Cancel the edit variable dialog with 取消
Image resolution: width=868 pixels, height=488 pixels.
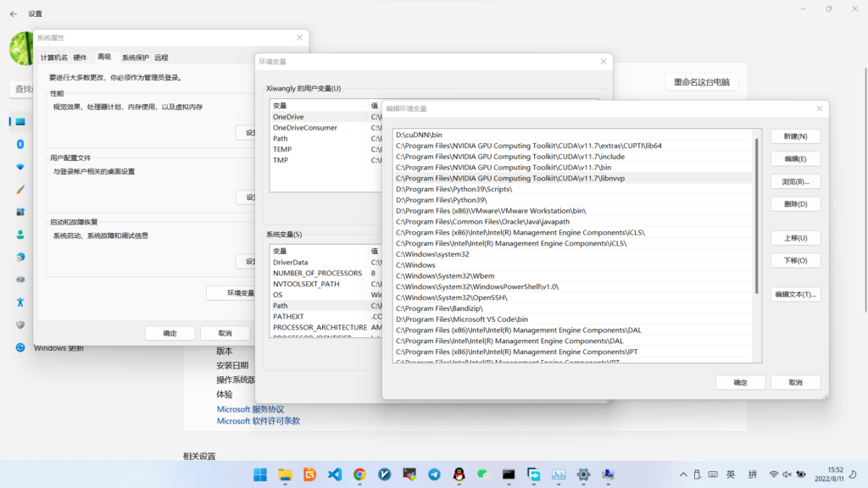click(795, 382)
